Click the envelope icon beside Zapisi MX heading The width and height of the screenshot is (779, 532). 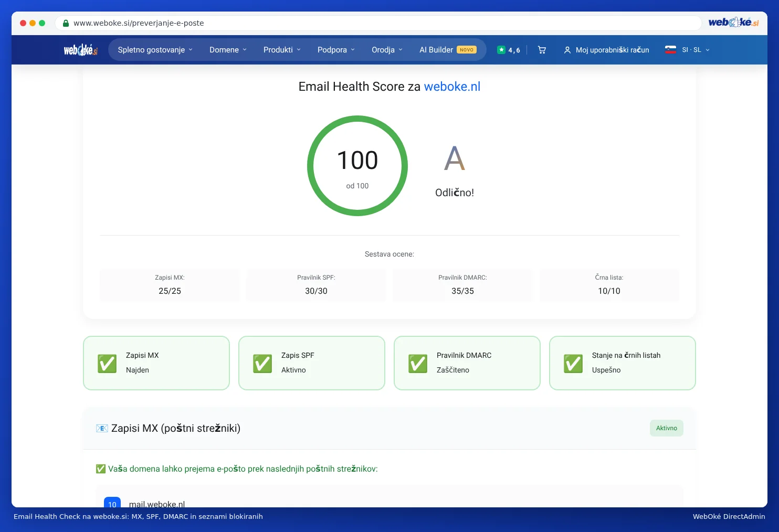click(102, 428)
